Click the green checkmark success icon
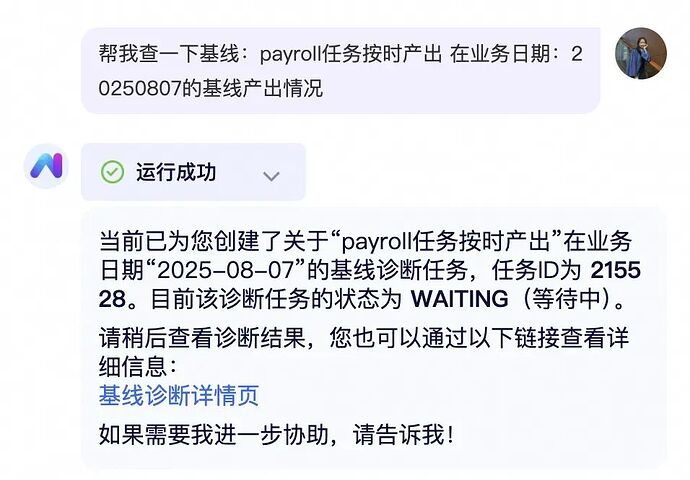 tap(112, 172)
